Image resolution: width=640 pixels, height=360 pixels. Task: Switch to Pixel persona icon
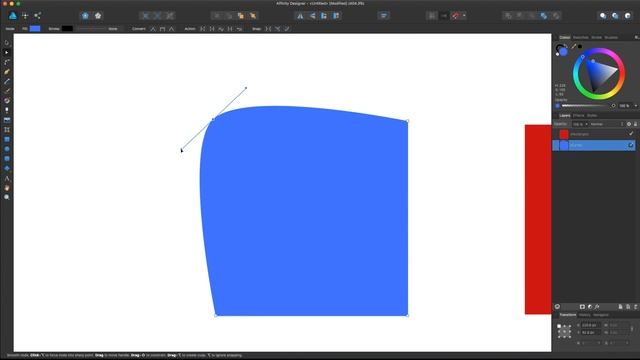(25, 16)
